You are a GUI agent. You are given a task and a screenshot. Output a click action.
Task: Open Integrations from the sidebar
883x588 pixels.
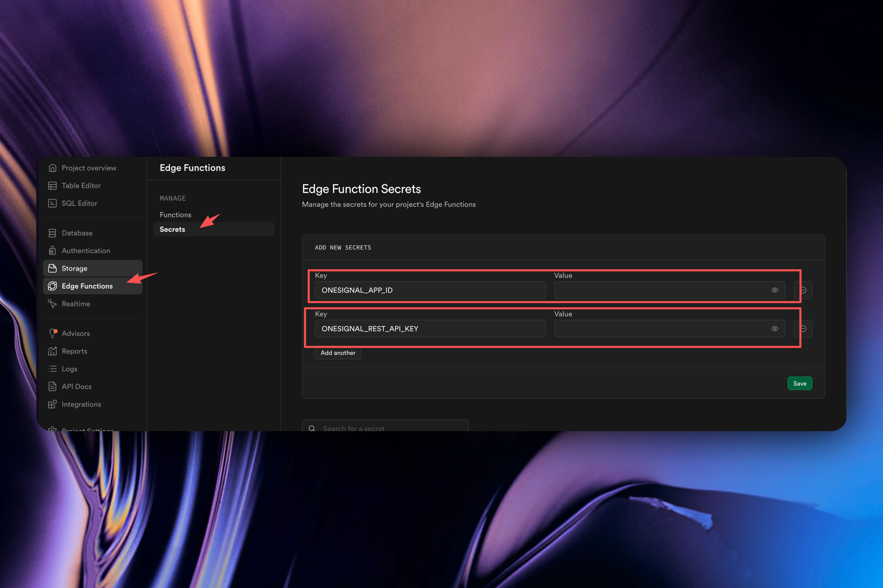click(81, 404)
